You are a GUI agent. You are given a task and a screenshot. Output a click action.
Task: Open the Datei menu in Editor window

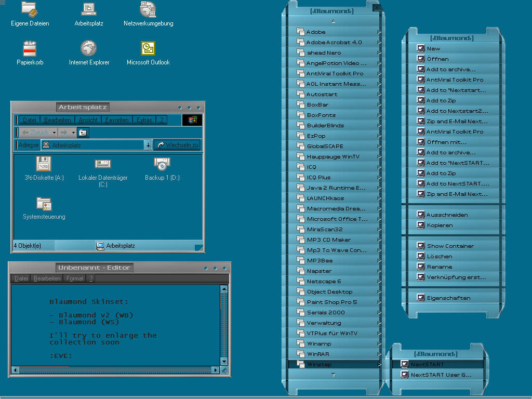pyautogui.click(x=21, y=278)
